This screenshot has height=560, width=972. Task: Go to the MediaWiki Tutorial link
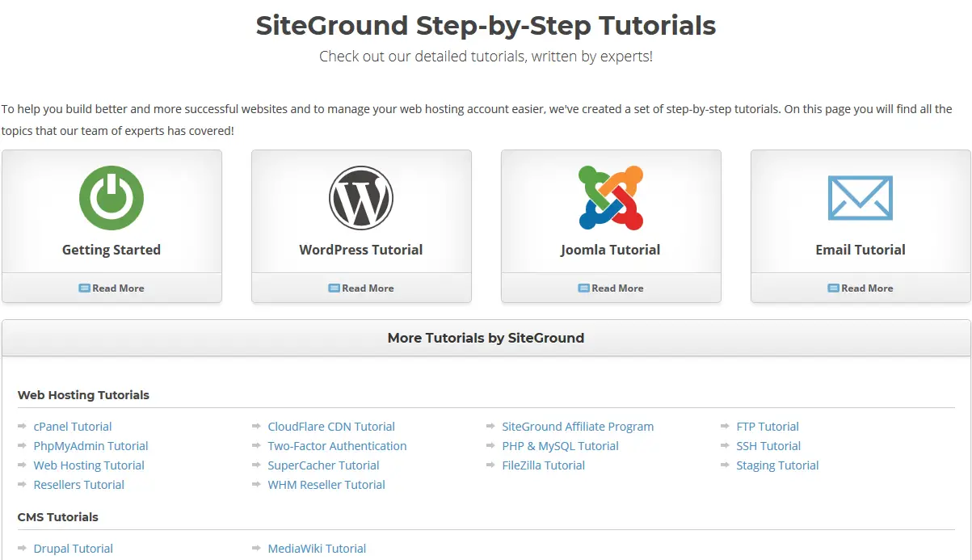(x=317, y=549)
